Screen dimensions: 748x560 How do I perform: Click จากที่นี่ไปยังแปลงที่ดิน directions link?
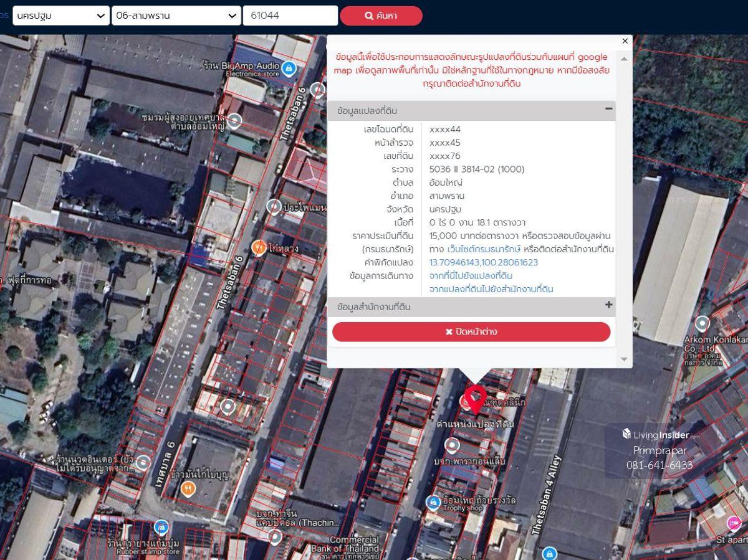pyautogui.click(x=471, y=275)
